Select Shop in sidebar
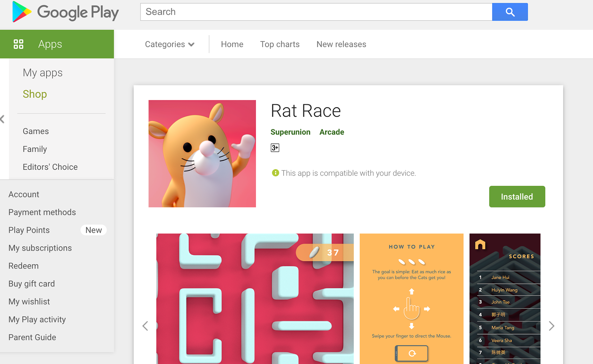The width and height of the screenshot is (593, 364). pyautogui.click(x=35, y=94)
